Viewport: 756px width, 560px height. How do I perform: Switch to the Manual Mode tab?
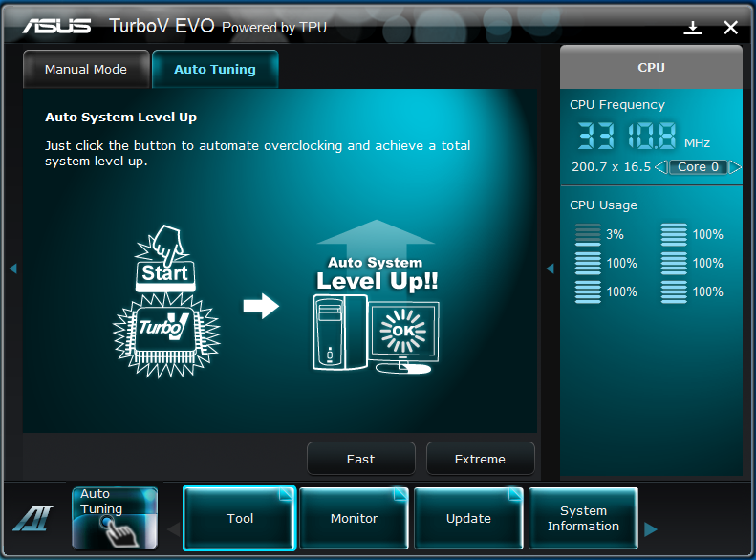(86, 70)
